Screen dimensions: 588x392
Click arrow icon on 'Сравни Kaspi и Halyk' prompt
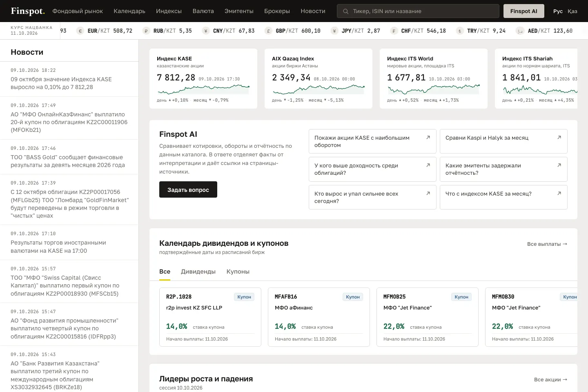[559, 138]
